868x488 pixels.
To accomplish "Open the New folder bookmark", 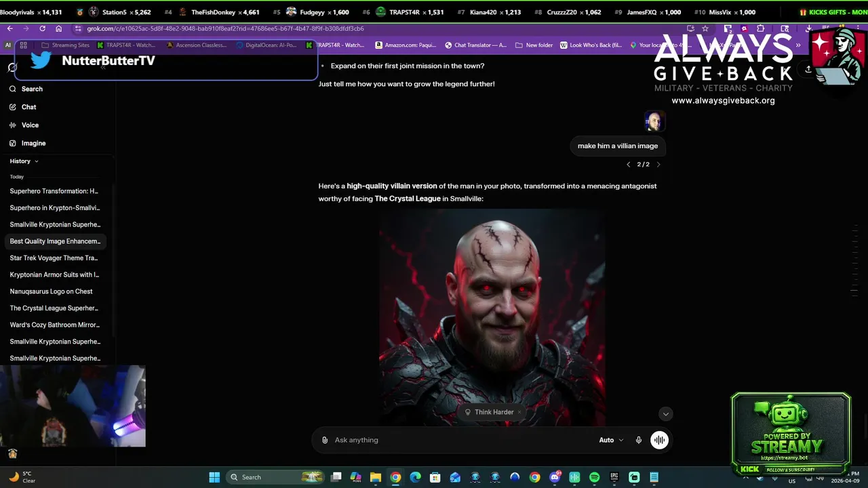I will [x=534, y=45].
